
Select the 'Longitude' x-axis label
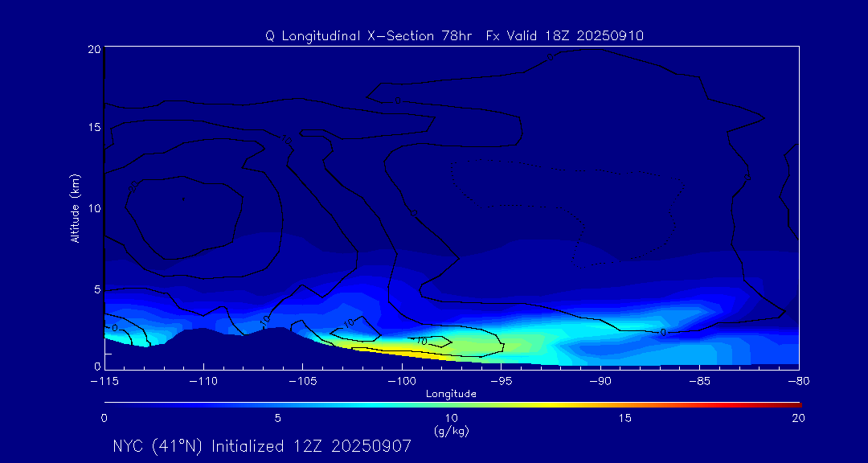(x=451, y=394)
